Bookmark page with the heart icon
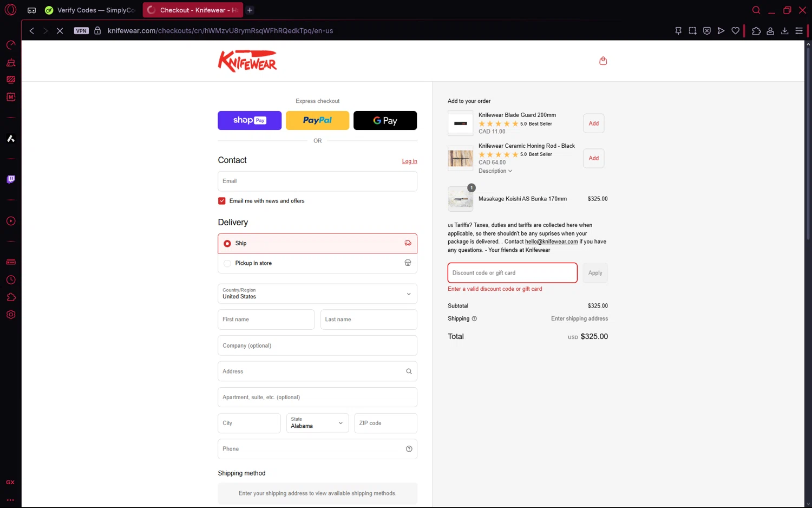Image resolution: width=812 pixels, height=508 pixels. [735, 31]
